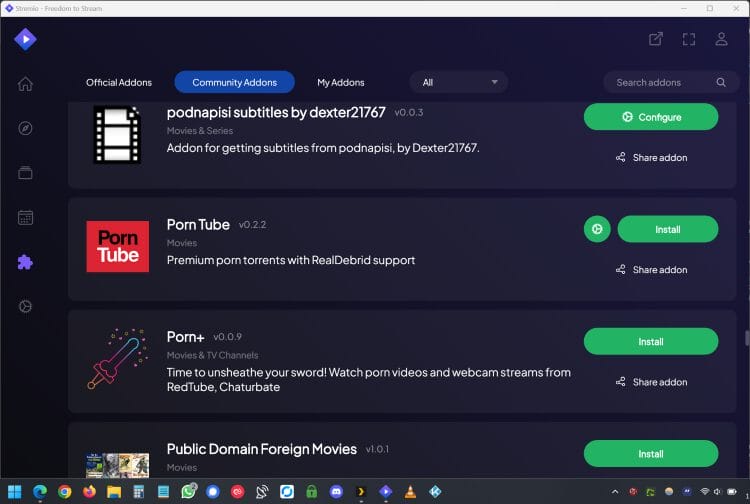Image resolution: width=750 pixels, height=504 pixels.
Task: Open VLC media player from the taskbar
Action: coord(410,492)
